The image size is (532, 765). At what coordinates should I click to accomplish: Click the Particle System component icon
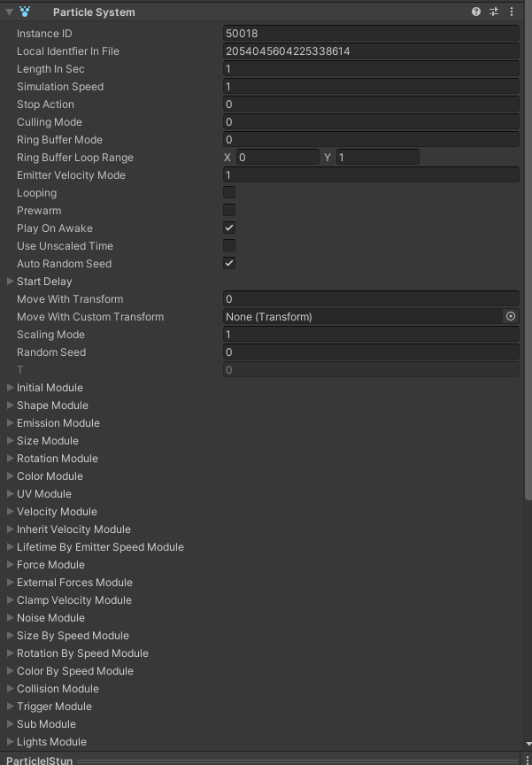[25, 12]
